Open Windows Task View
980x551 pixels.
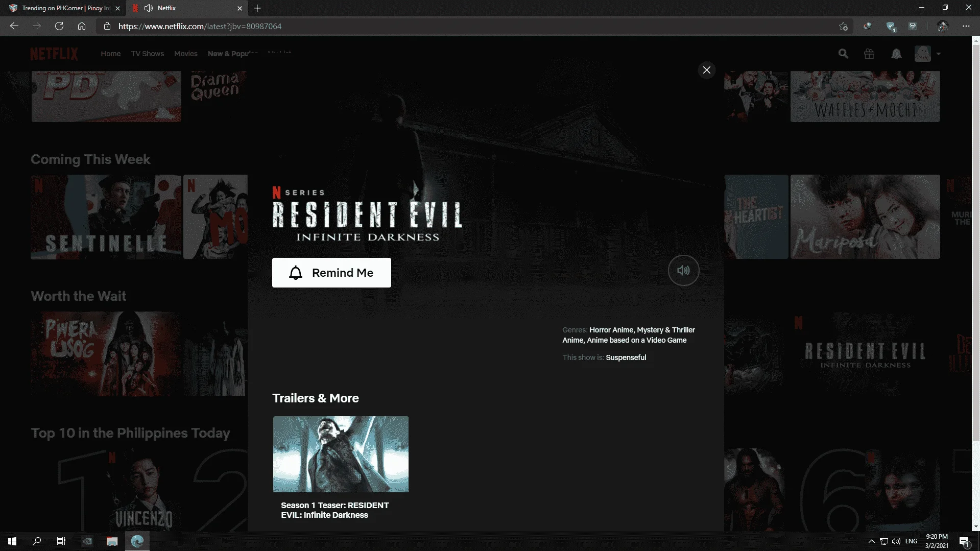point(61,541)
